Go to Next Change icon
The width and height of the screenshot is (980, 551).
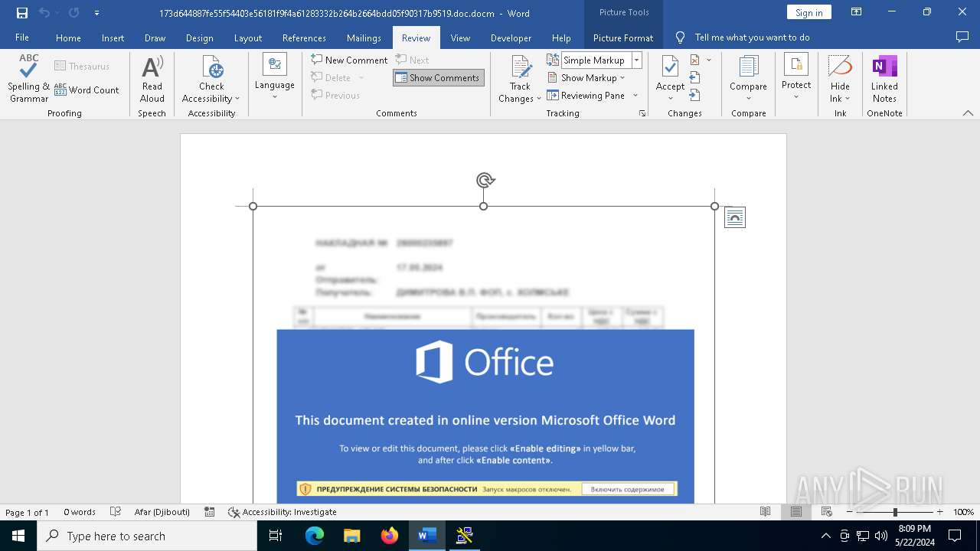tap(694, 95)
